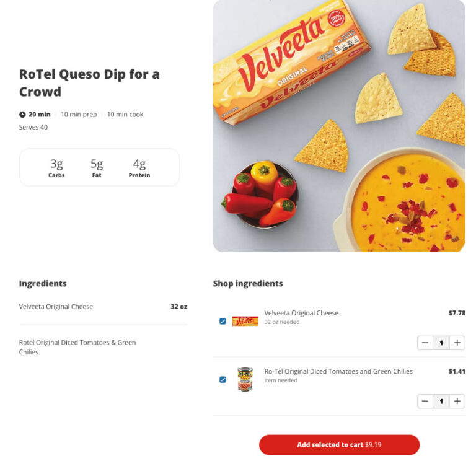Click the clock icon beside 20 min

pyautogui.click(x=22, y=115)
